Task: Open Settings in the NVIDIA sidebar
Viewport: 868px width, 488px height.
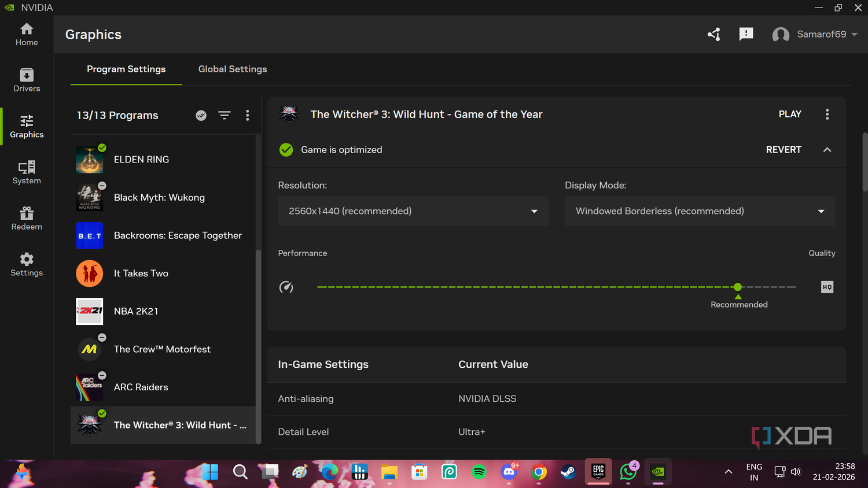Action: coord(27,265)
